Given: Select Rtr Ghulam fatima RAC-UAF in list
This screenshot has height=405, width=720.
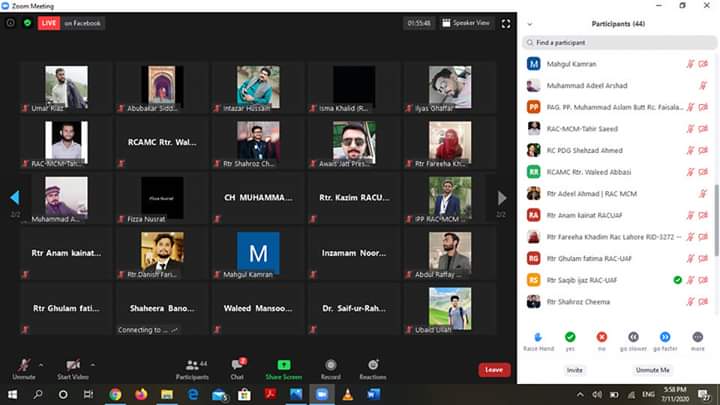Looking at the screenshot, I should 618,259.
